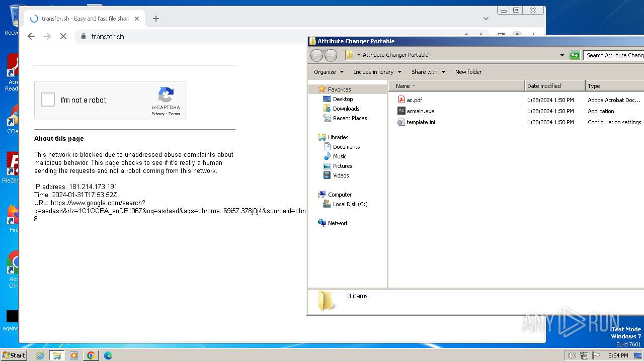Image resolution: width=644 pixels, height=362 pixels.
Task: Launch Windows Media Player from taskbar
Action: 74,355
